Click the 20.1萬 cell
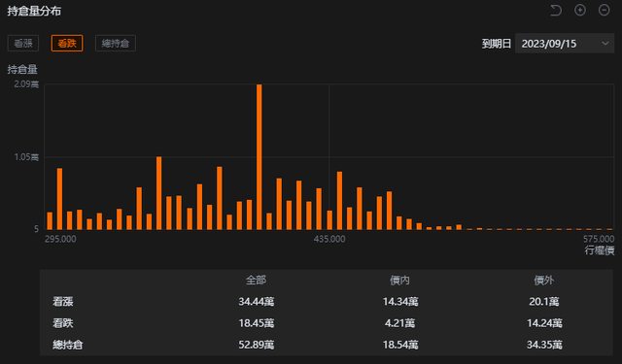Viewport: 622px width, 364px height. 544,302
